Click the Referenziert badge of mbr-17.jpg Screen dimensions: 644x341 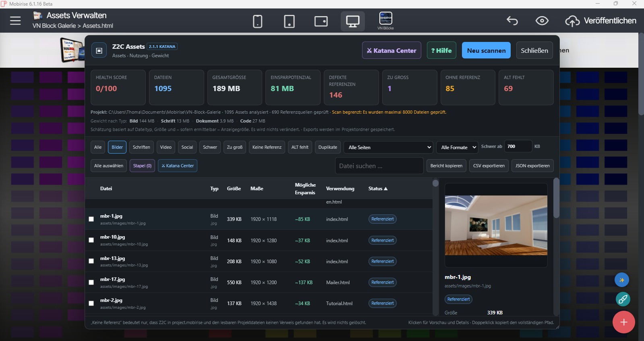click(383, 283)
